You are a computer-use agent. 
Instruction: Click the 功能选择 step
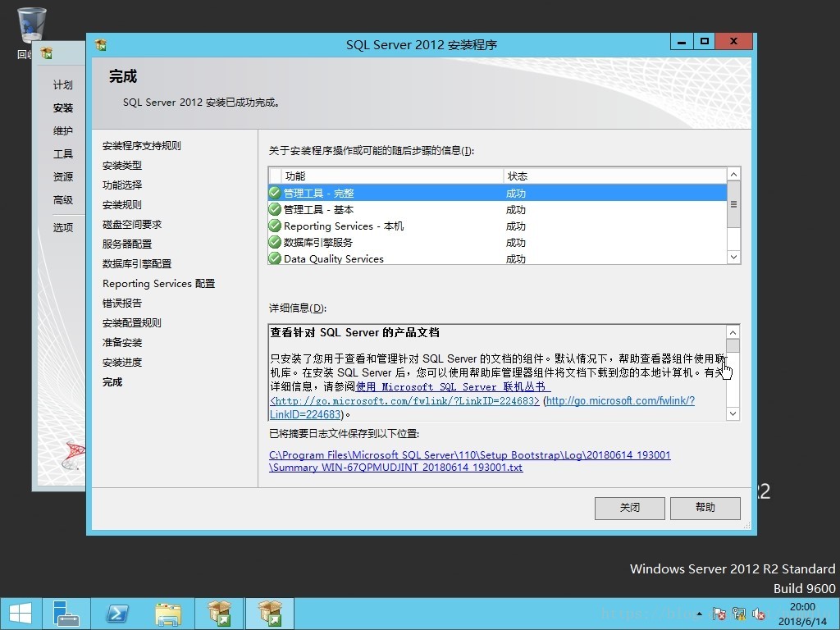point(122,185)
